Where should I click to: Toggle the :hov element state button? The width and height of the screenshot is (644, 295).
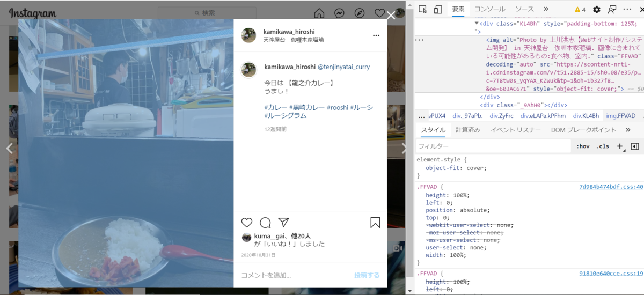(x=583, y=146)
